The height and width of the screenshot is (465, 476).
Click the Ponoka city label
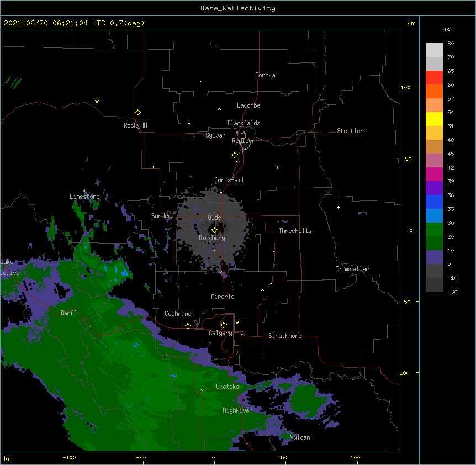click(265, 75)
